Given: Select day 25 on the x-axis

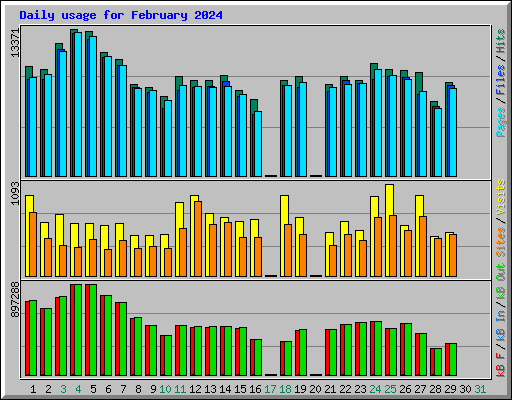Looking at the screenshot, I should point(390,389).
